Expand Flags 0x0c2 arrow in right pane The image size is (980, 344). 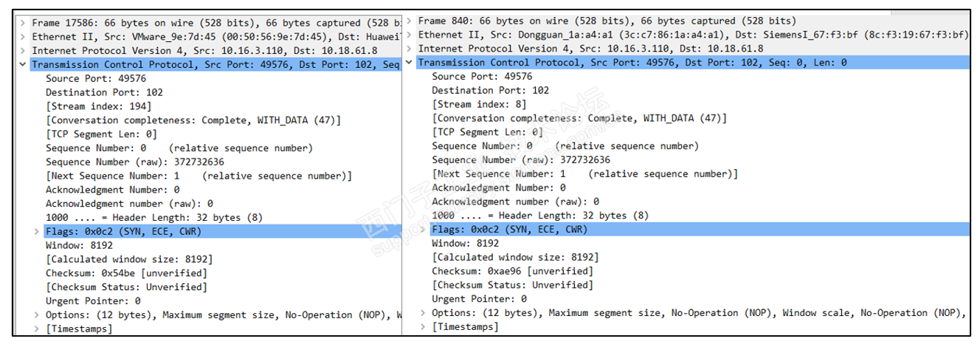(x=424, y=230)
